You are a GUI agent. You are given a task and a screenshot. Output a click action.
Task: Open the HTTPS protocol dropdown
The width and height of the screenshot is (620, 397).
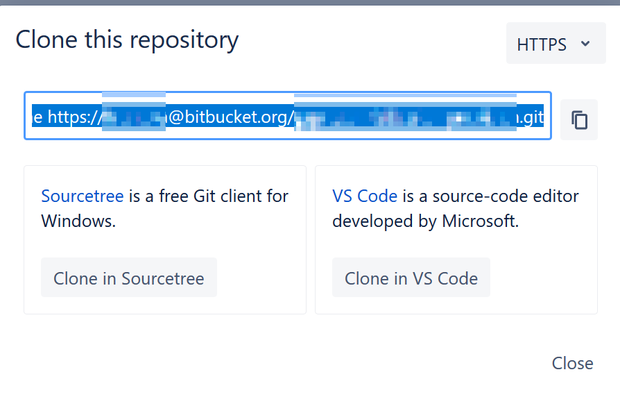pyautogui.click(x=556, y=43)
